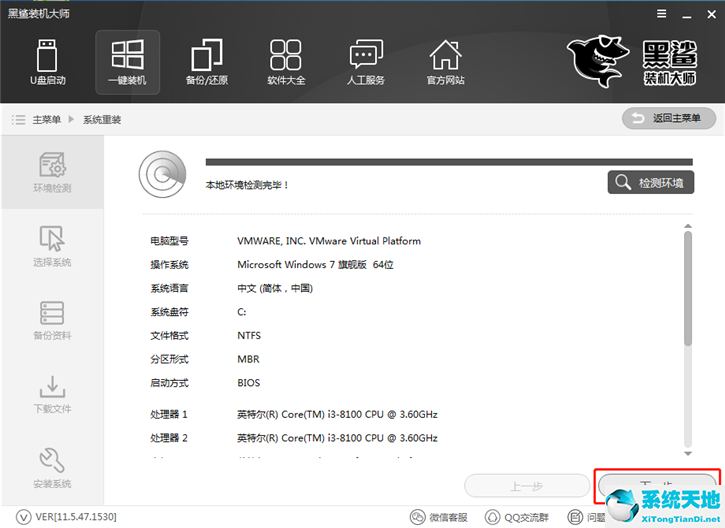
Task: Click VER[11.5.47.1530] version text
Action: point(76,517)
